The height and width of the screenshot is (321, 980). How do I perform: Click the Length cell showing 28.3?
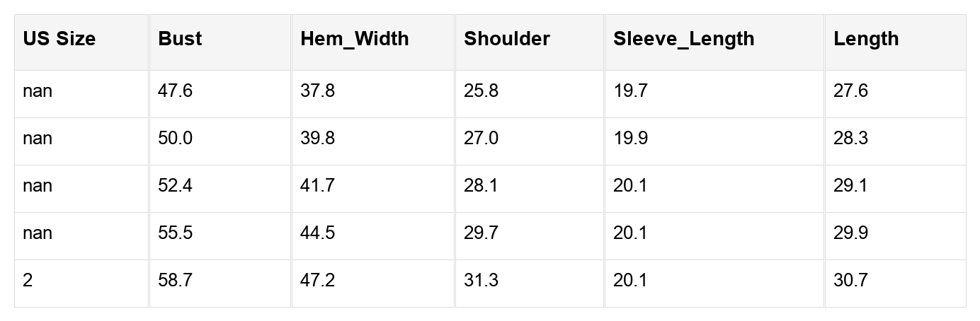[851, 139]
